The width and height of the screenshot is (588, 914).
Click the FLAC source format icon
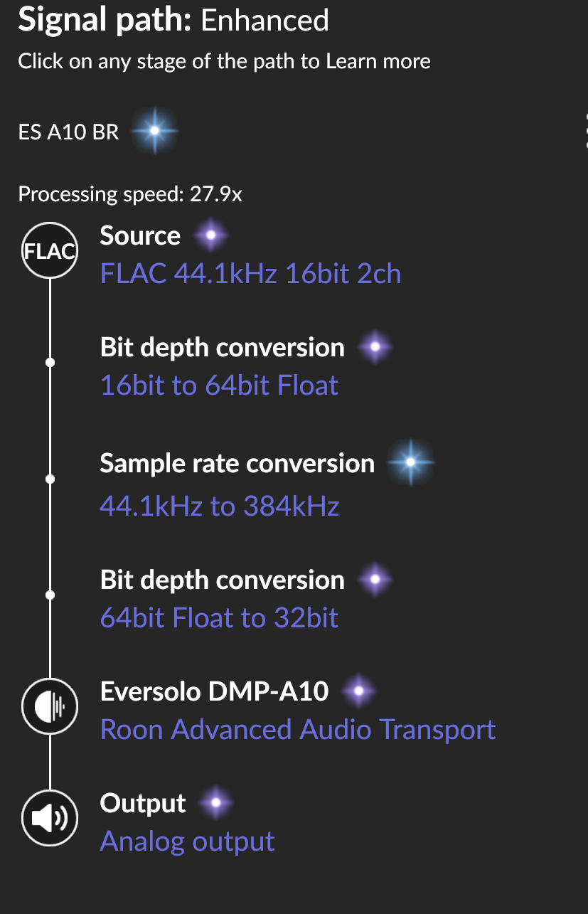coord(50,251)
